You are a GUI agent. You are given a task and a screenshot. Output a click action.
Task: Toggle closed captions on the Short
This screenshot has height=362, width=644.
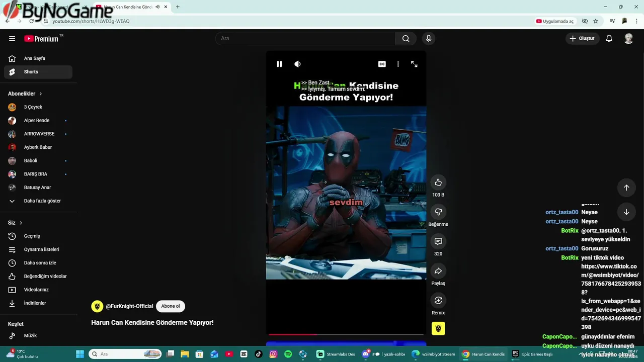[x=382, y=64]
